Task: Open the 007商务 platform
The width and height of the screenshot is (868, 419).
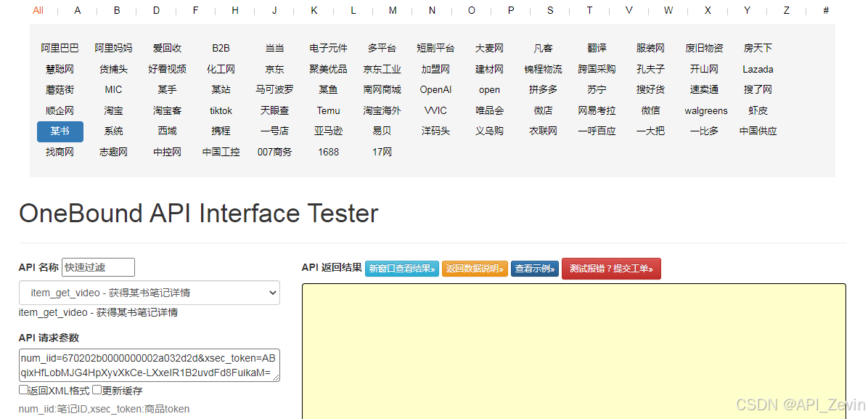Action: click(274, 152)
